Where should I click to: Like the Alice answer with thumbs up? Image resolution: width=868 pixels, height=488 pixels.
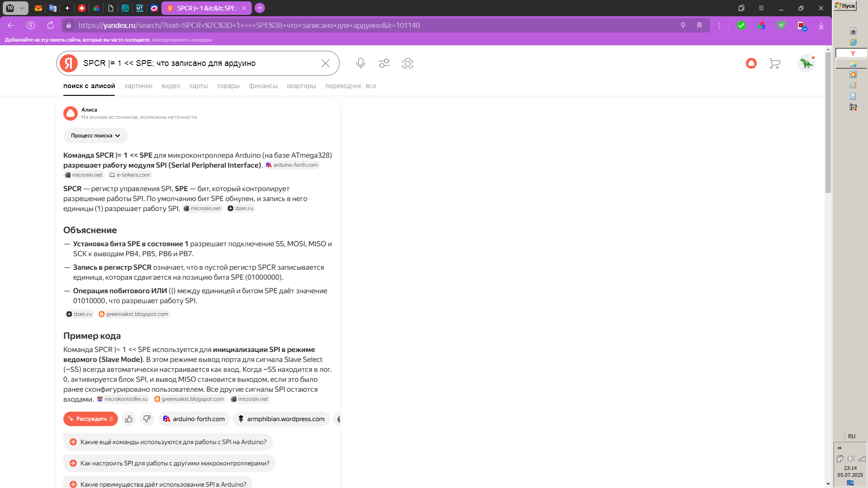pos(129,419)
